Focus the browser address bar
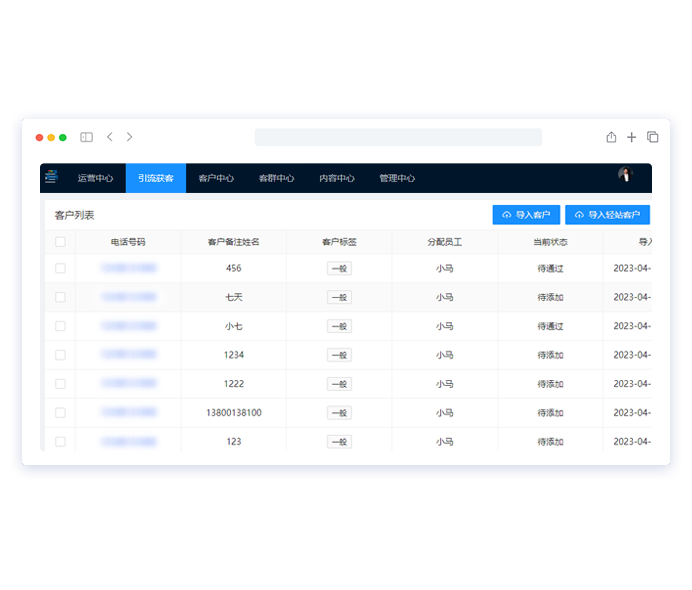This screenshot has height=590, width=692. coord(398,137)
